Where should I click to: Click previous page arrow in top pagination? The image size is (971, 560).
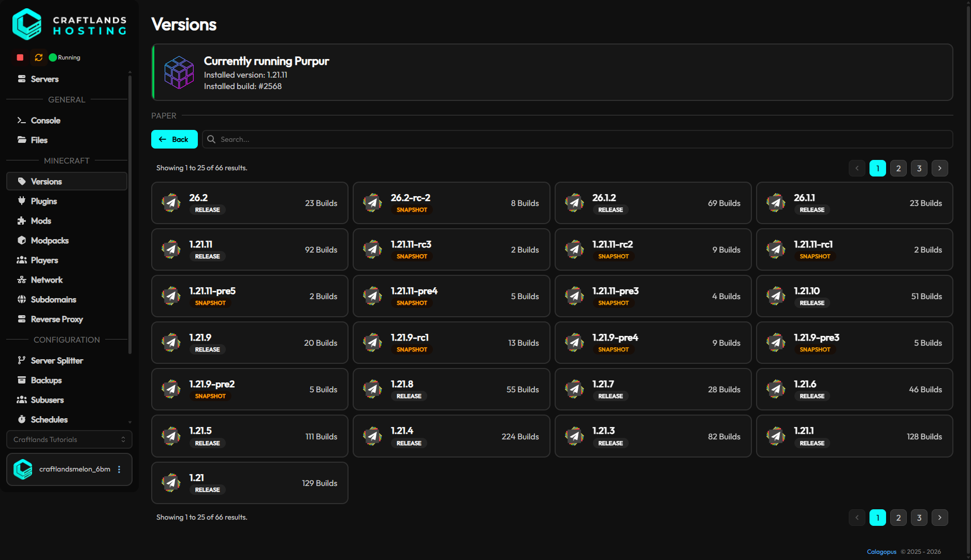(x=857, y=168)
